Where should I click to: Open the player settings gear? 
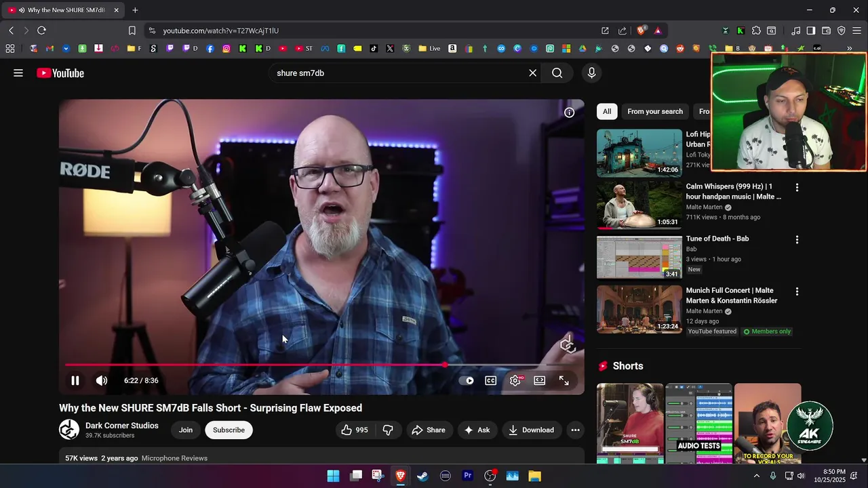[x=515, y=381]
